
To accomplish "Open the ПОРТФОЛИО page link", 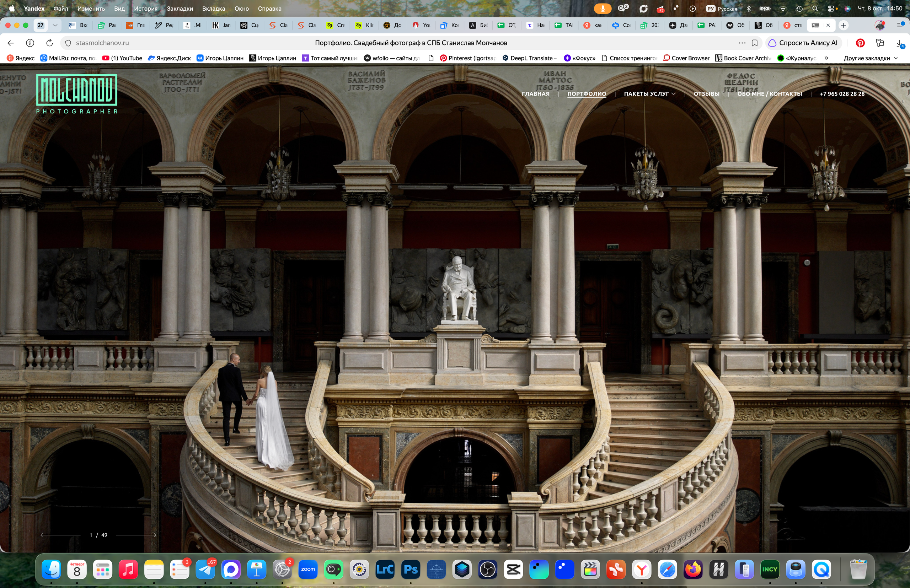I will pyautogui.click(x=587, y=94).
